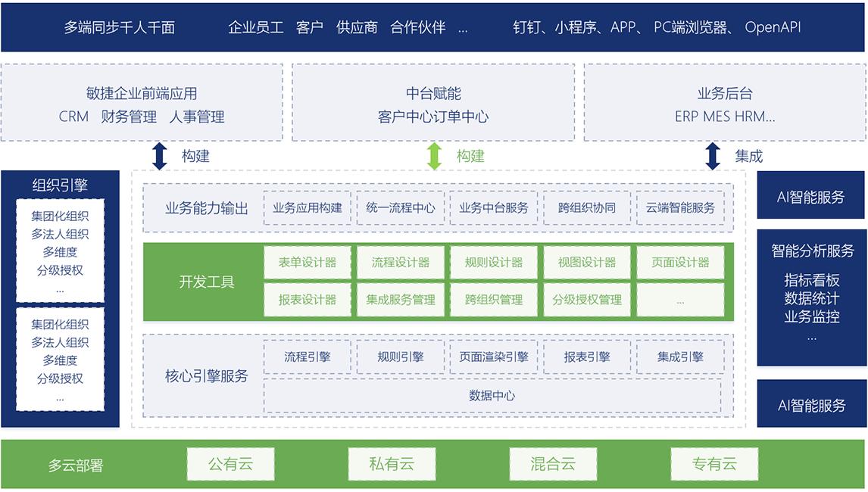
Task: Choose the 混合云 deployment option
Action: coord(553,464)
